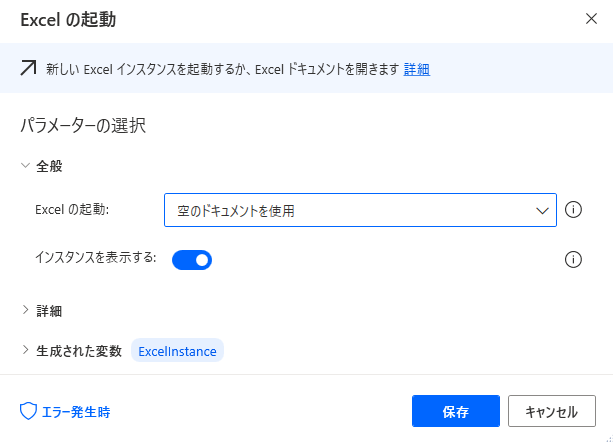Viewport: 613px width, 443px height.
Task: Click the ExcelInstance variable chip
Action: (177, 350)
